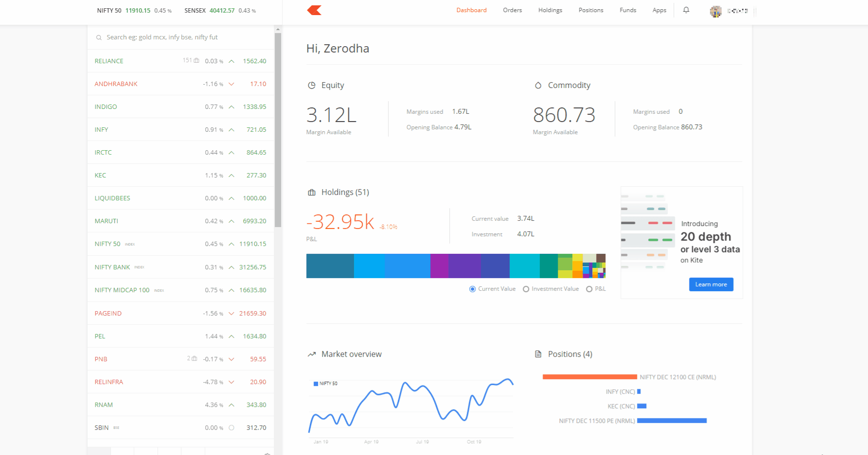Click the down arrow in PNB row

pyautogui.click(x=231, y=359)
